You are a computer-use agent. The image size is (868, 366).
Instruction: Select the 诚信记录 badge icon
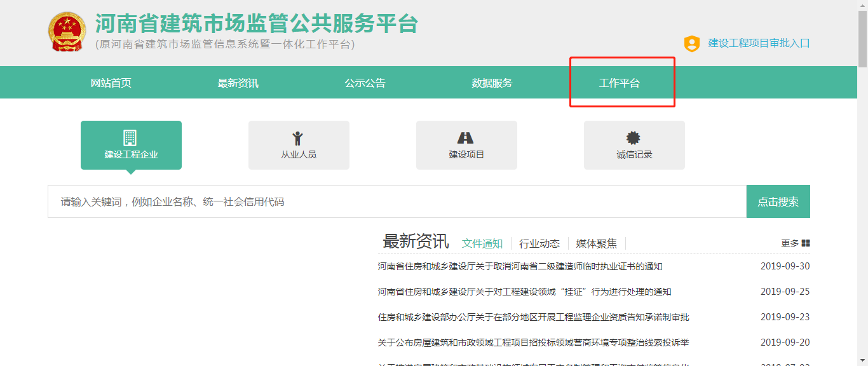tap(634, 138)
